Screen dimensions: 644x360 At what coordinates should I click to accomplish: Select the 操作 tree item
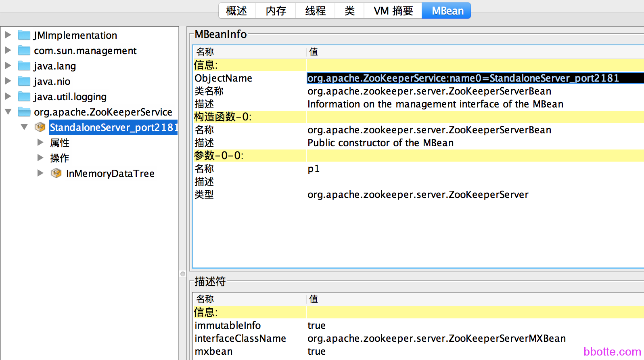click(60, 158)
